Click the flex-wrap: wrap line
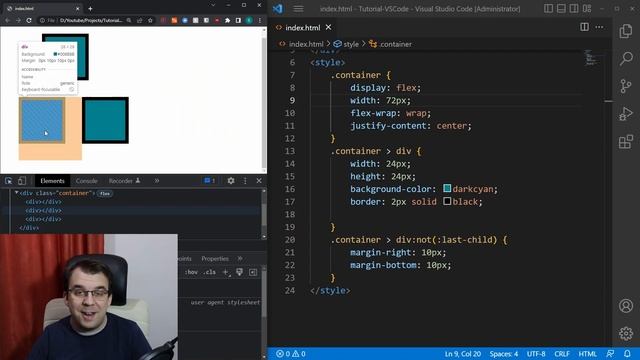 tap(390, 113)
